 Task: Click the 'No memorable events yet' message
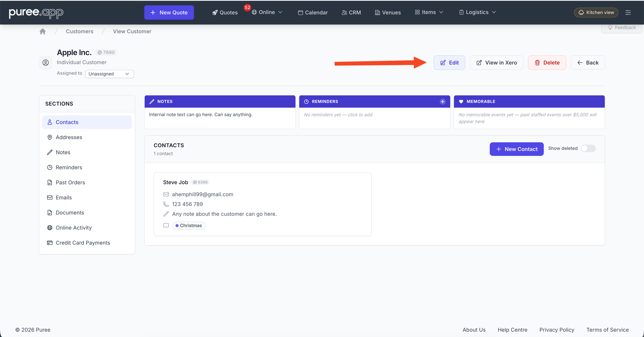click(x=527, y=118)
